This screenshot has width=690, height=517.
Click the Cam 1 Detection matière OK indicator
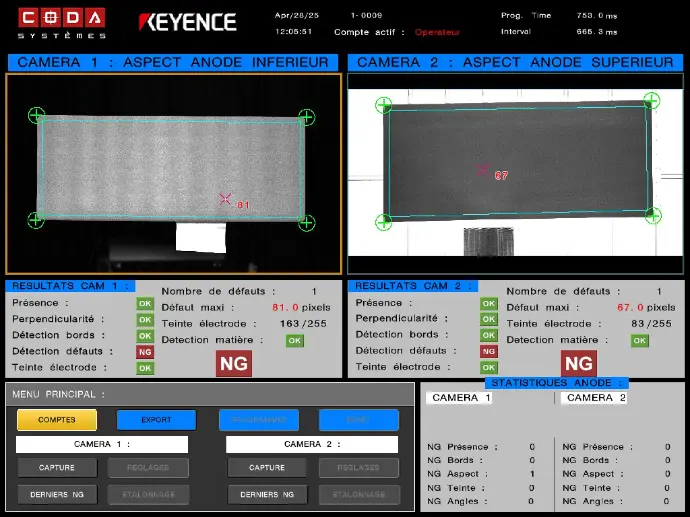295,341
